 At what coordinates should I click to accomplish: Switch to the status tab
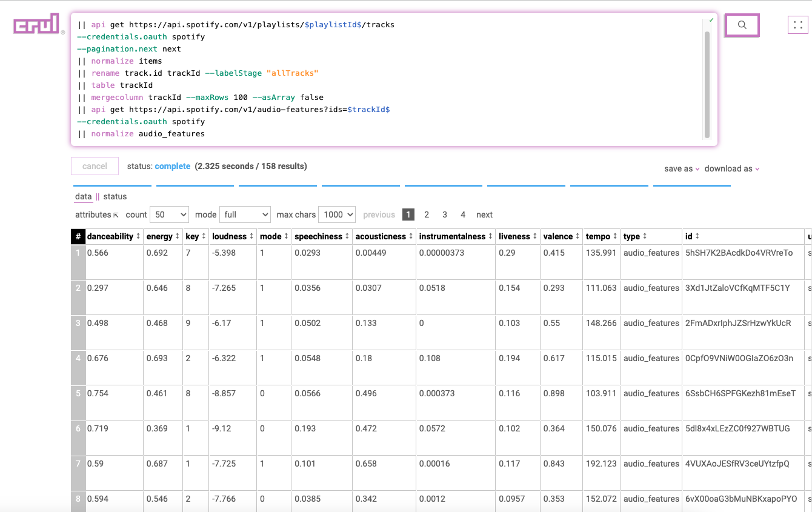115,196
